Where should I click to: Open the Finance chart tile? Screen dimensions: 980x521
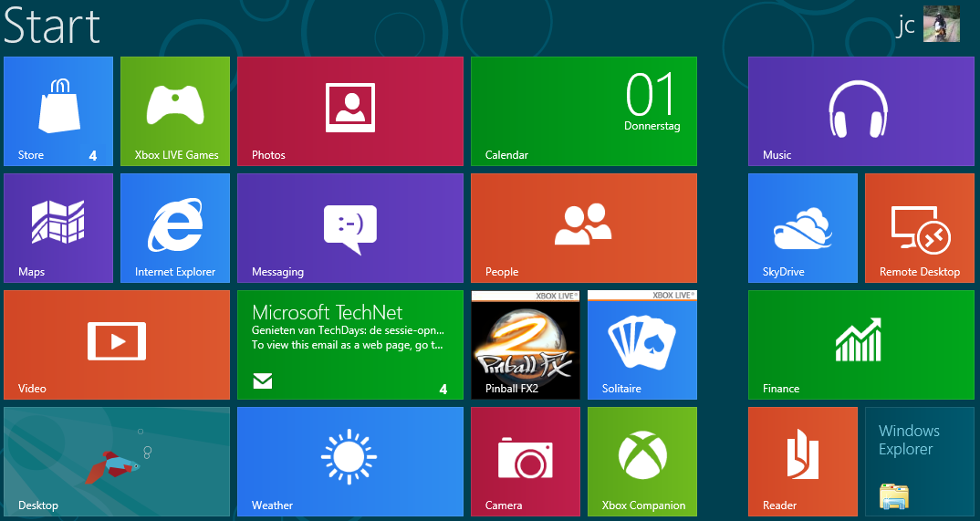[x=861, y=345]
